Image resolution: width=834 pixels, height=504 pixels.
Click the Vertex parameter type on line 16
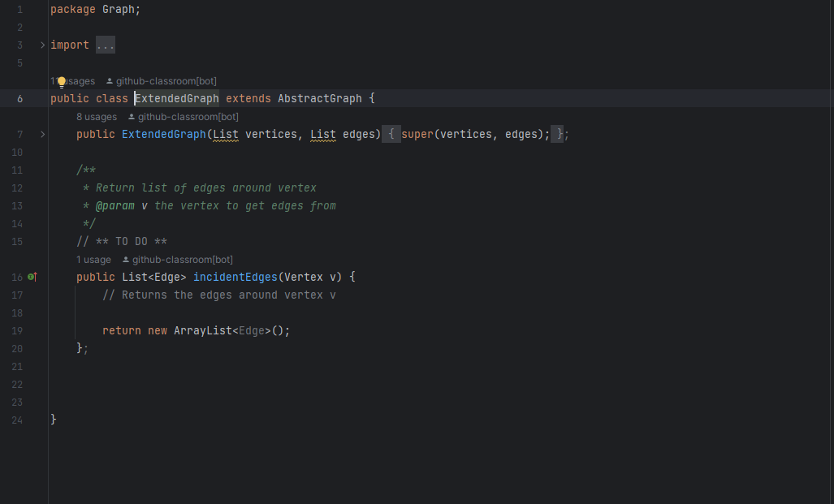click(x=304, y=277)
